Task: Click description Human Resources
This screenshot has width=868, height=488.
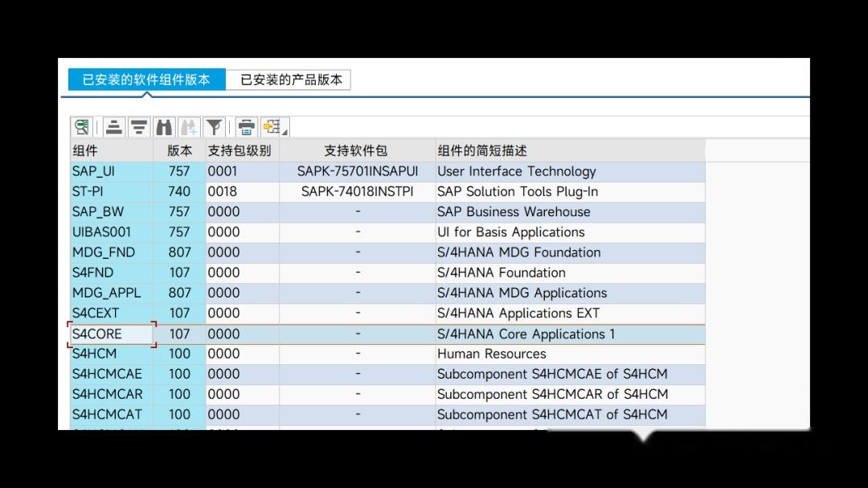Action: tap(570, 354)
